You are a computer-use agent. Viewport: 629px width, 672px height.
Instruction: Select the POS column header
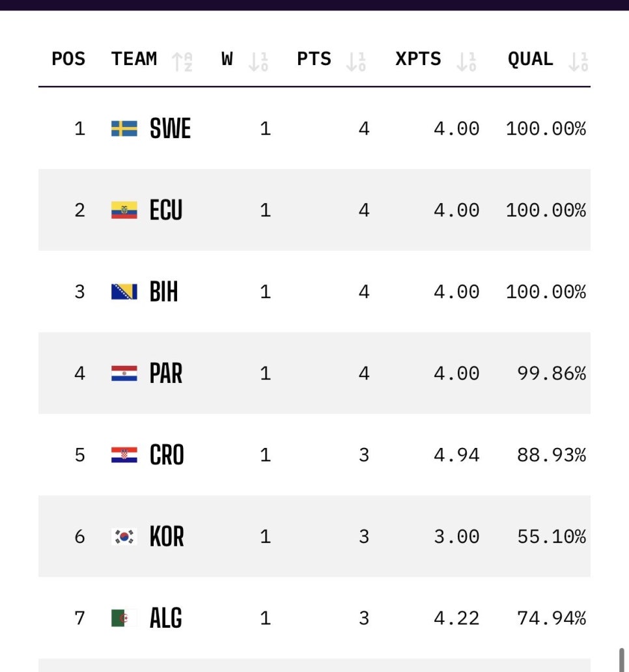click(x=68, y=59)
